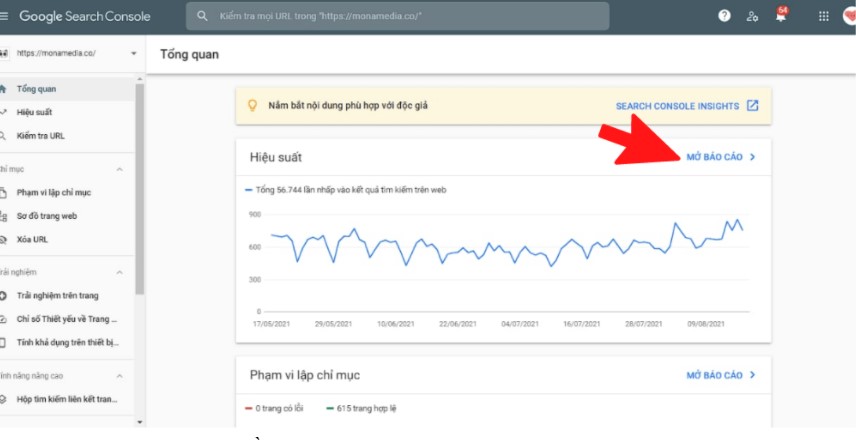Select Tổng quan in the sidebar
Image resolution: width=856 pixels, height=440 pixels.
pyautogui.click(x=67, y=89)
